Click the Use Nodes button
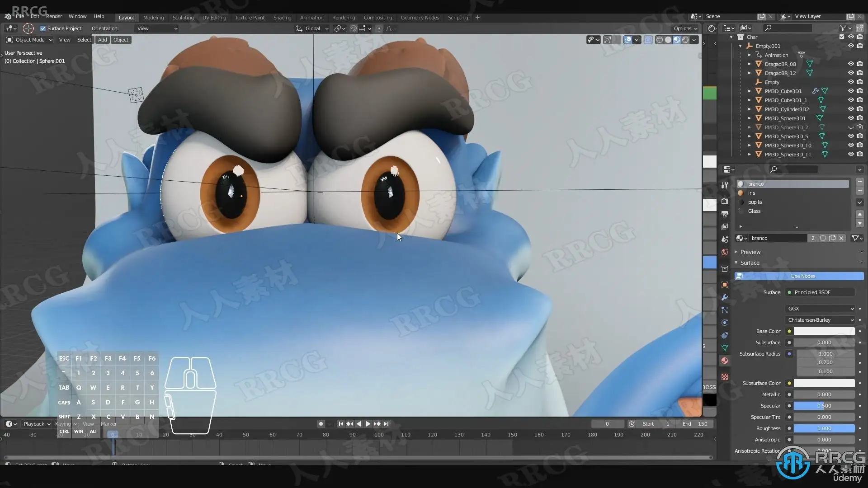 [802, 276]
